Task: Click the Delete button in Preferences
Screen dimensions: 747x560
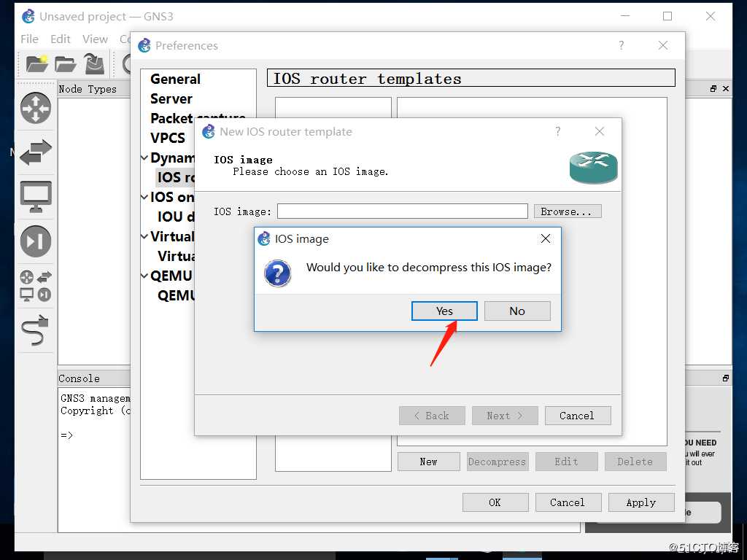Action: click(635, 462)
